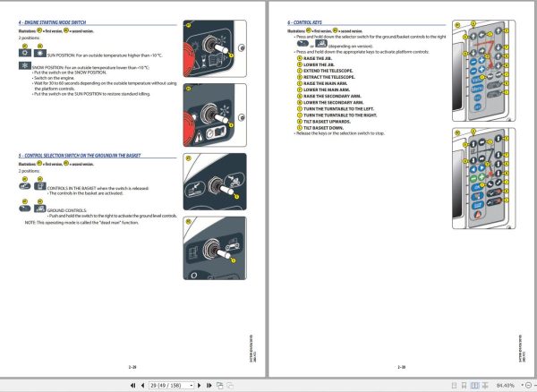Click the second-version sun position icon
Viewport: 537px width, 392px height.
(40, 53)
